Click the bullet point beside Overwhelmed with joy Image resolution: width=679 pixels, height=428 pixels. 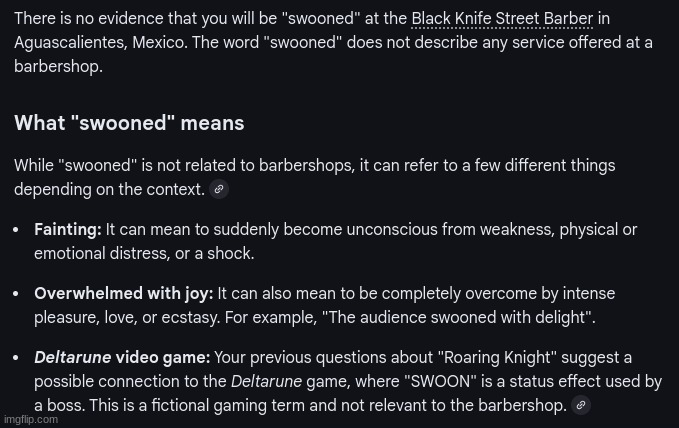pos(16,294)
